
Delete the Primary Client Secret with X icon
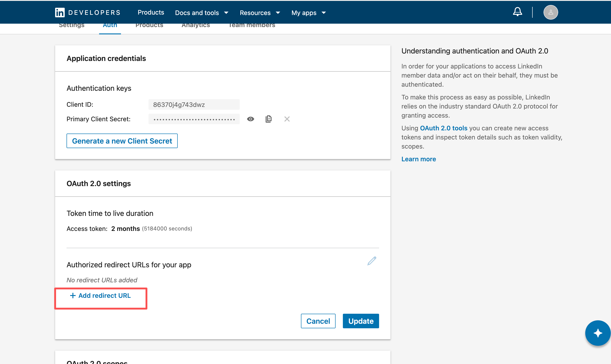click(287, 119)
